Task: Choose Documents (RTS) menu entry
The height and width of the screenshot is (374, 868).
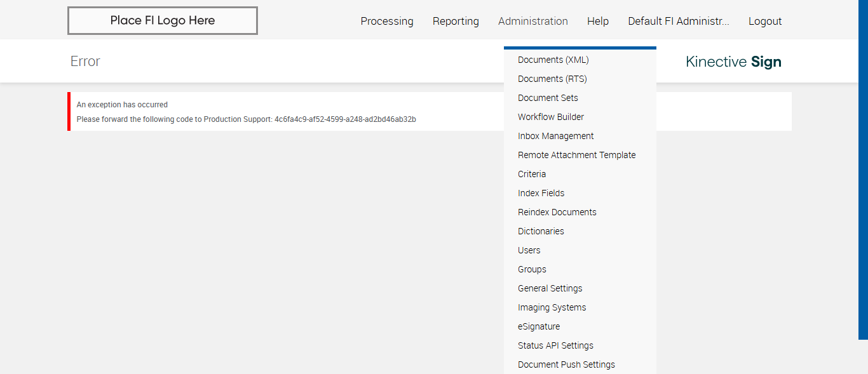Action: click(x=552, y=79)
